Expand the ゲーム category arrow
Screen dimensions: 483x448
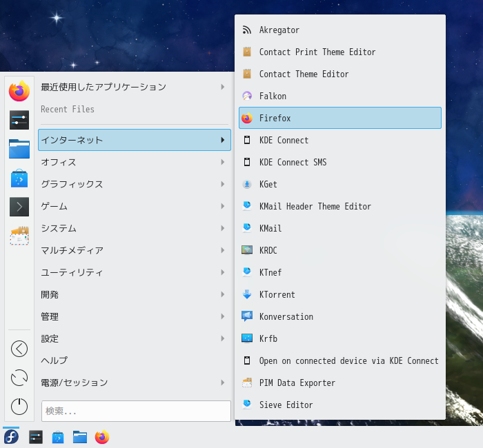point(222,206)
